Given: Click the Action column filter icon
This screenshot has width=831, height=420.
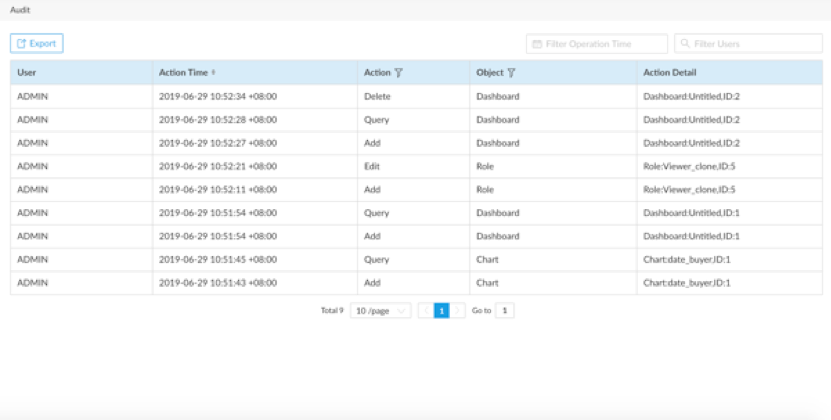Looking at the screenshot, I should (399, 73).
